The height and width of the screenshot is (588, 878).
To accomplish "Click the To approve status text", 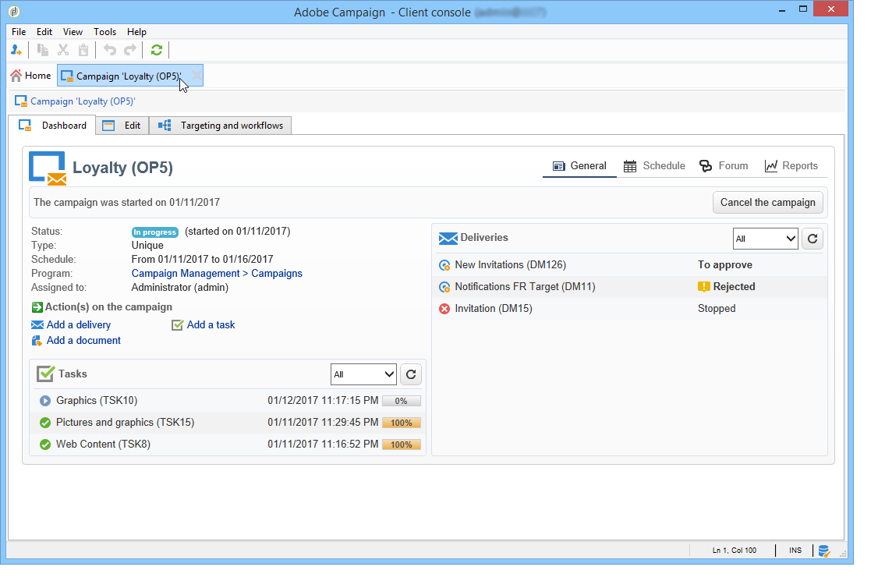I will point(724,265).
